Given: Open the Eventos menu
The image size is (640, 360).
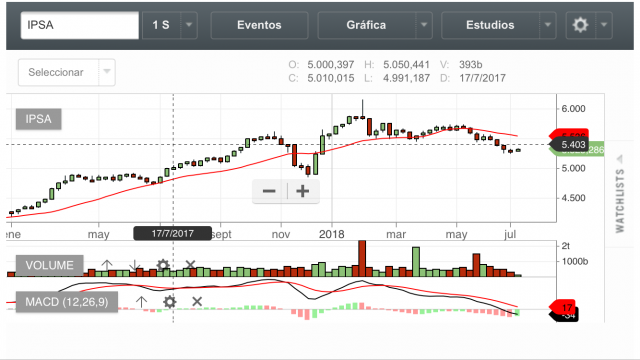Looking at the screenshot, I should (259, 25).
